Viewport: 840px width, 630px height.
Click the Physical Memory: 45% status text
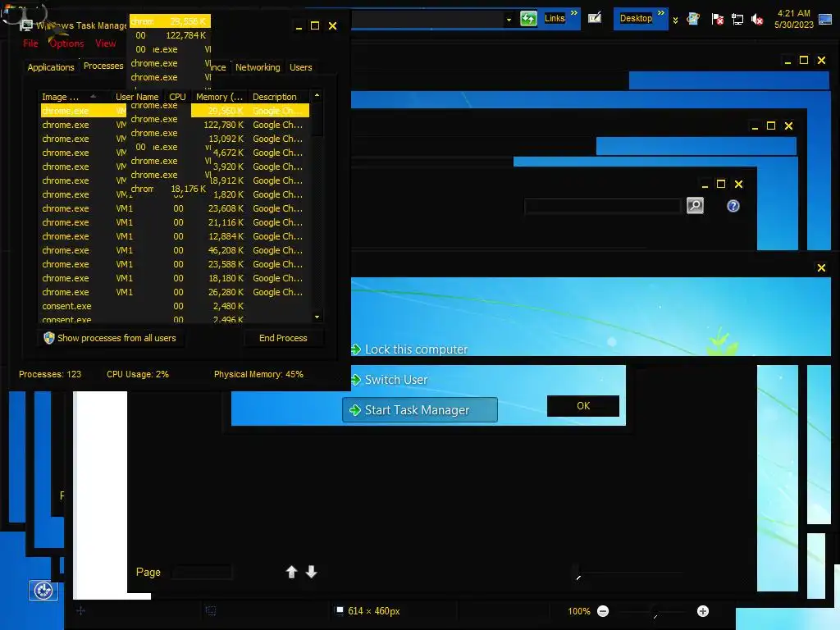[x=258, y=374]
